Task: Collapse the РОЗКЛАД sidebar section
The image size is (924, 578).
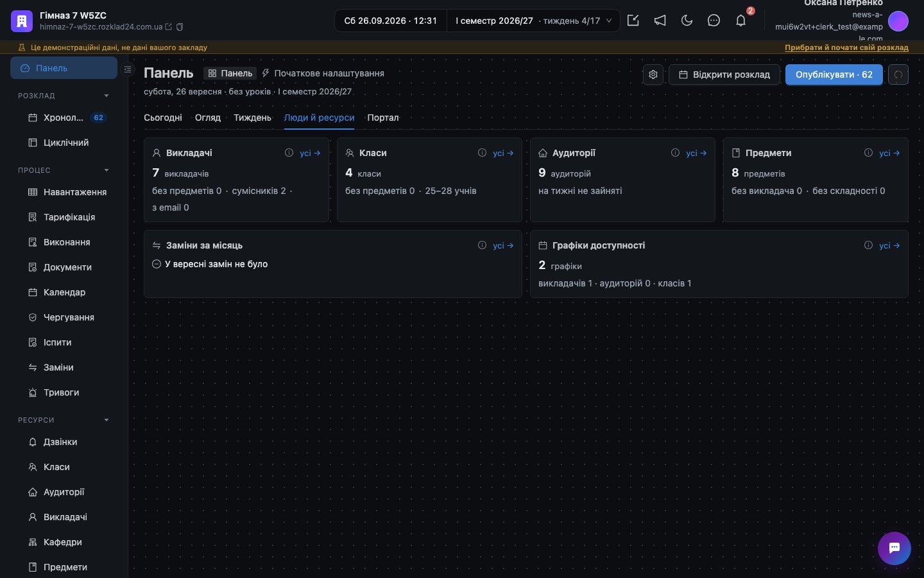Action: point(107,96)
